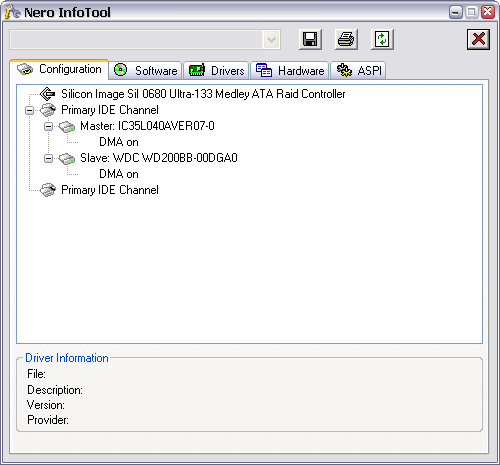Image resolution: width=500 pixels, height=465 pixels.
Task: Click the Configuration tab drive icon
Action: click(25, 69)
